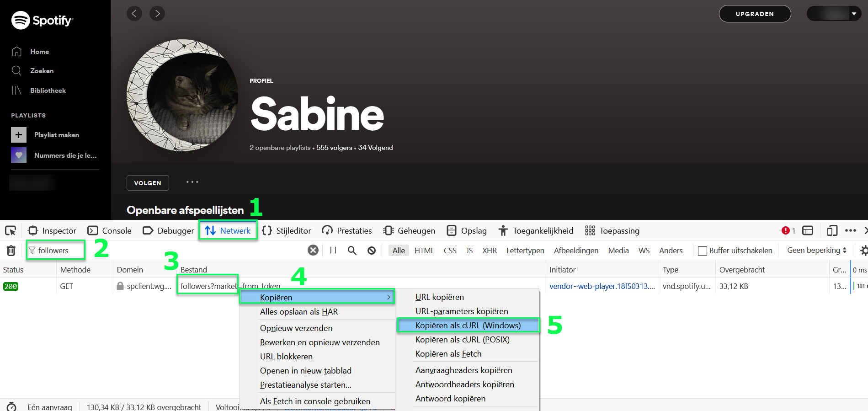
Task: Click the Playlist maken plus icon
Action: coord(19,135)
